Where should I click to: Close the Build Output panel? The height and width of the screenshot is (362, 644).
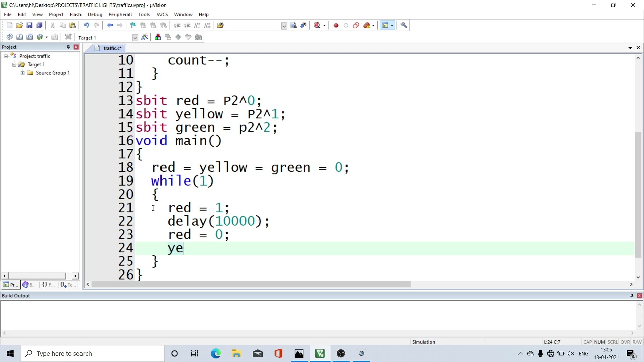coord(639,296)
